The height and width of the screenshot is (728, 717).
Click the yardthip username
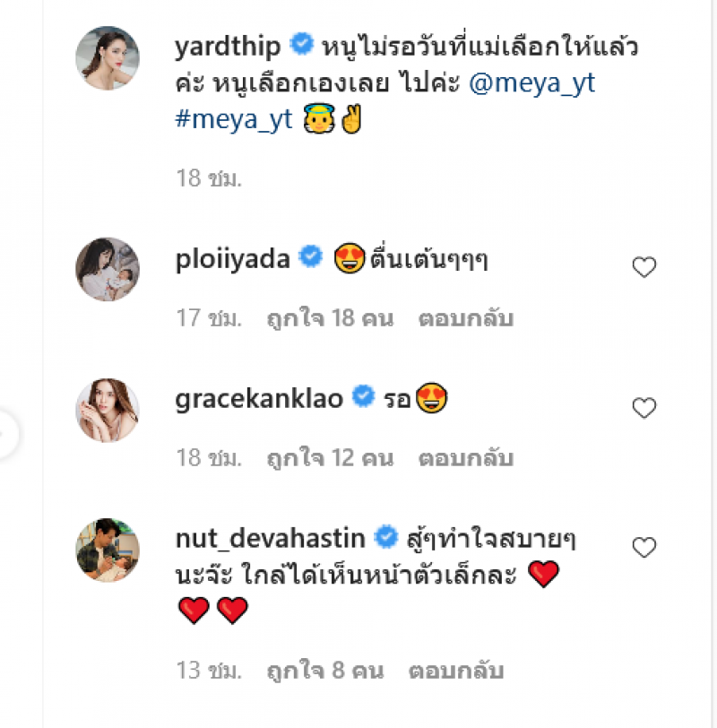coord(228,47)
